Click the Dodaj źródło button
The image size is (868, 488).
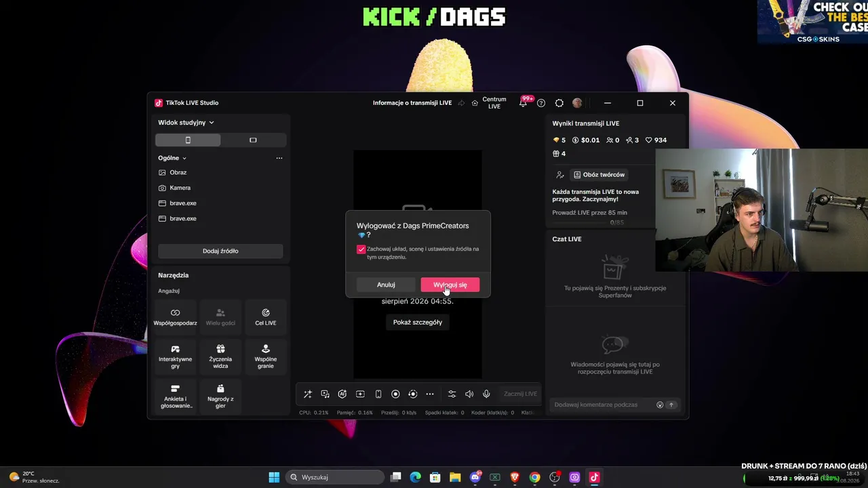coord(220,251)
